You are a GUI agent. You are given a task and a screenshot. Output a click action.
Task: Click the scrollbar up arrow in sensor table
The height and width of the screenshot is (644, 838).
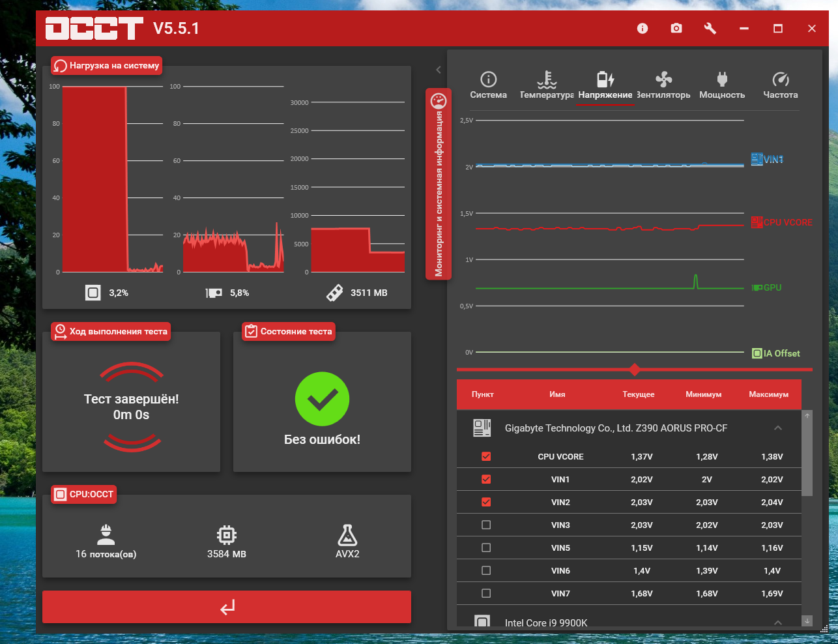pyautogui.click(x=807, y=415)
